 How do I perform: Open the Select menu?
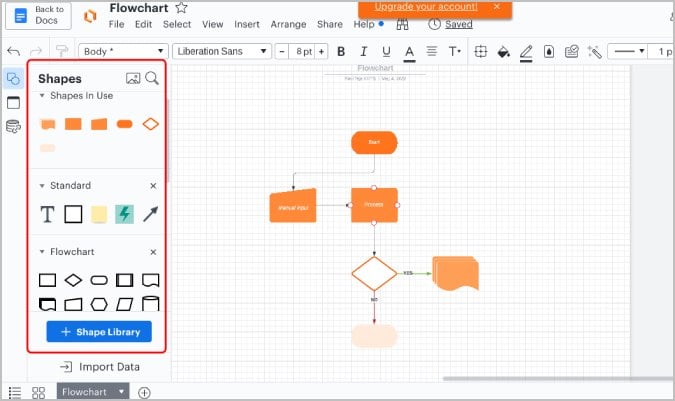(177, 25)
